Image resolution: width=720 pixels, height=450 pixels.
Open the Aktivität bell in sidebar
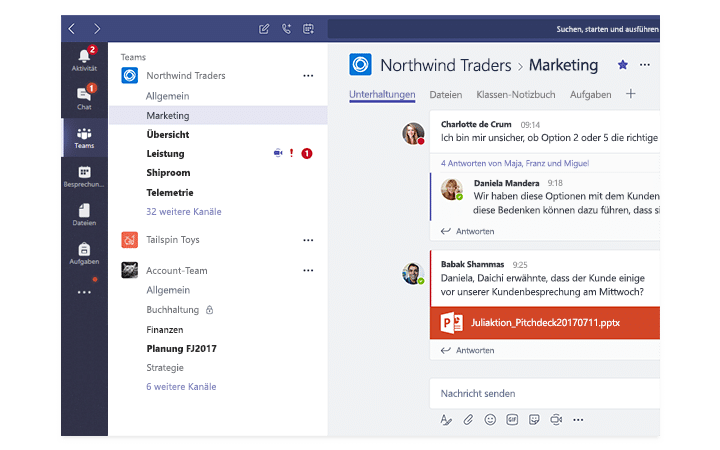[x=84, y=59]
